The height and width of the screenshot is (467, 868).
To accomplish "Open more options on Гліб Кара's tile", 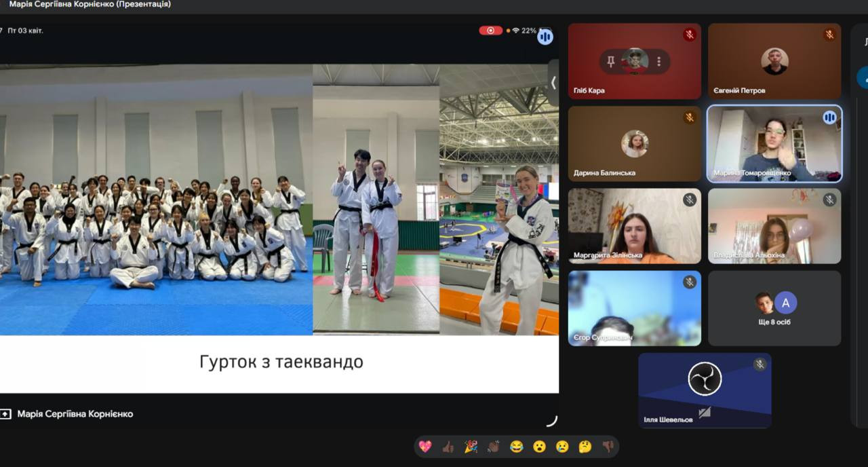I will 658,62.
